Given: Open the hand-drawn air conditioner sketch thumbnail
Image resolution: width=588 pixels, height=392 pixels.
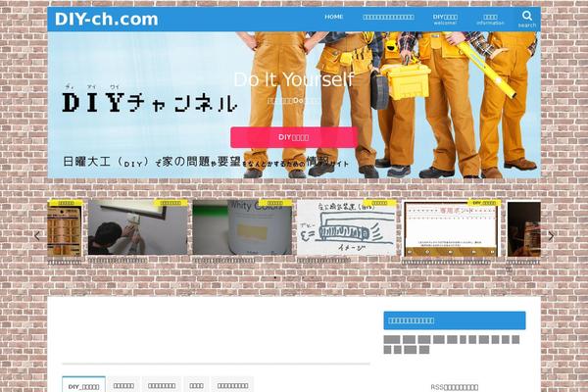Looking at the screenshot, I should click(347, 227).
